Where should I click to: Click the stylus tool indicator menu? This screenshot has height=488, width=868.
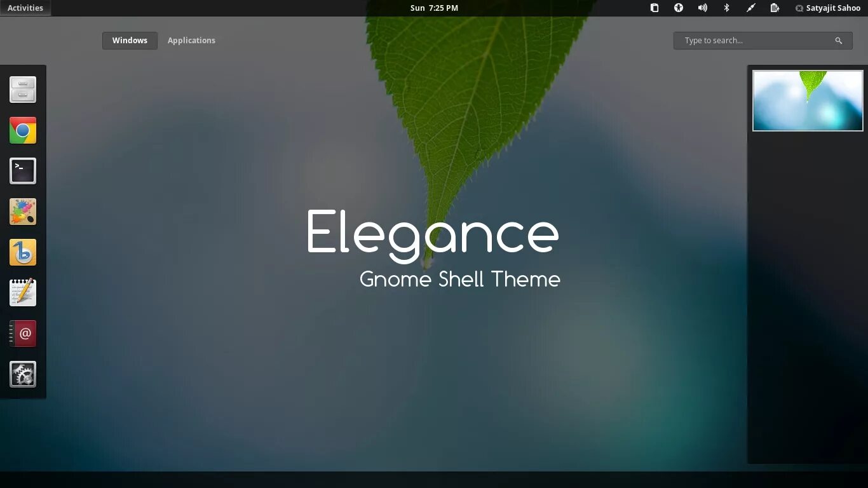click(x=750, y=8)
